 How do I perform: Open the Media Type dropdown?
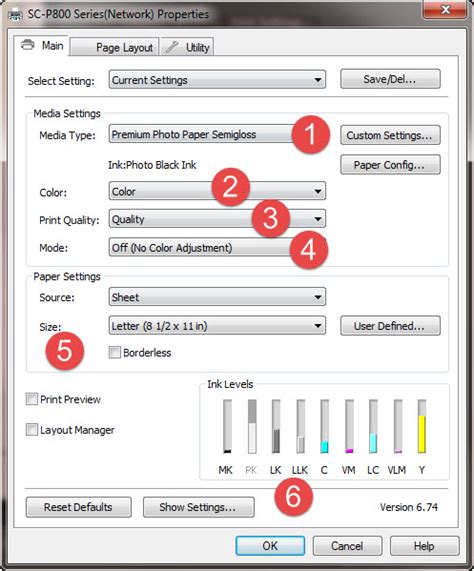[217, 135]
